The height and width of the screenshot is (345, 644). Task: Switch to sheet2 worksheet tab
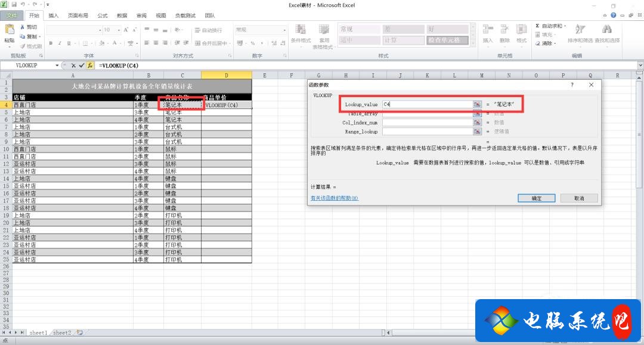click(x=62, y=332)
